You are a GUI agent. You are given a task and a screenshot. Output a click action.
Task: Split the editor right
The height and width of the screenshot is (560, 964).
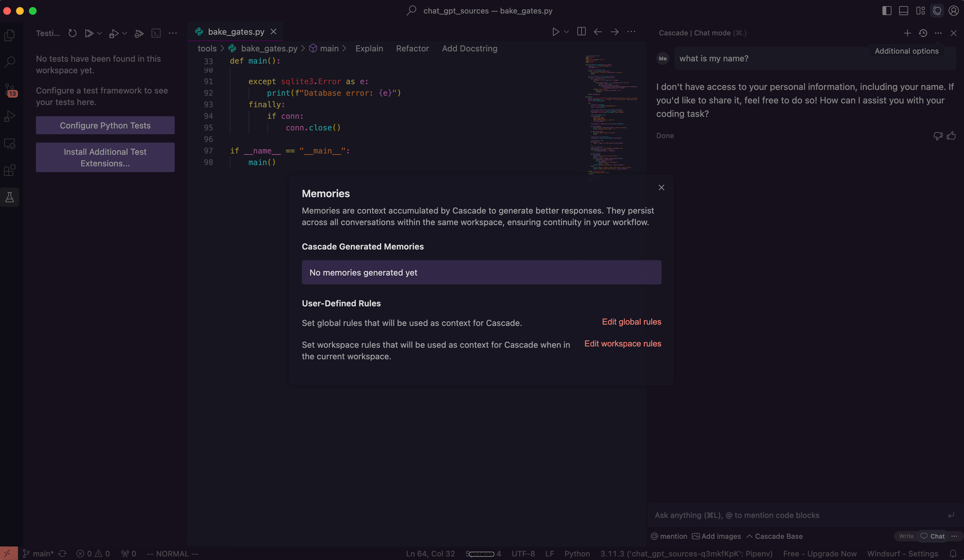(x=581, y=32)
